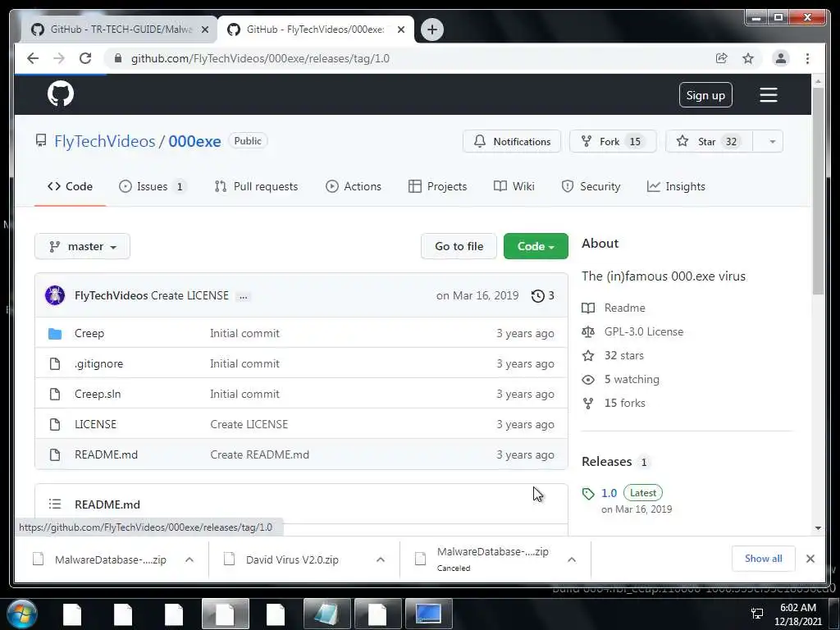The height and width of the screenshot is (630, 840).
Task: Open the README outline list icon
Action: pyautogui.click(x=55, y=504)
